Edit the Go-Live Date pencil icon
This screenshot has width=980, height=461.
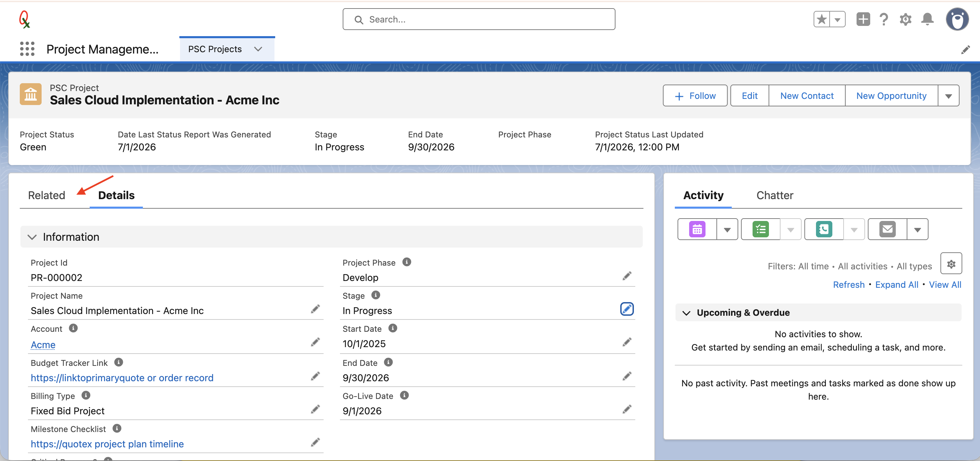627,409
